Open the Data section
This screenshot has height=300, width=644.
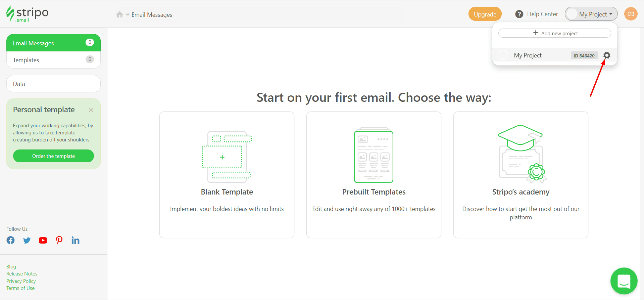click(x=19, y=84)
